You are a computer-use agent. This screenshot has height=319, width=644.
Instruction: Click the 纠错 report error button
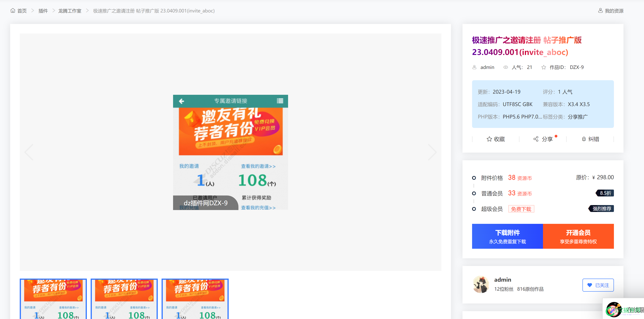click(x=590, y=139)
